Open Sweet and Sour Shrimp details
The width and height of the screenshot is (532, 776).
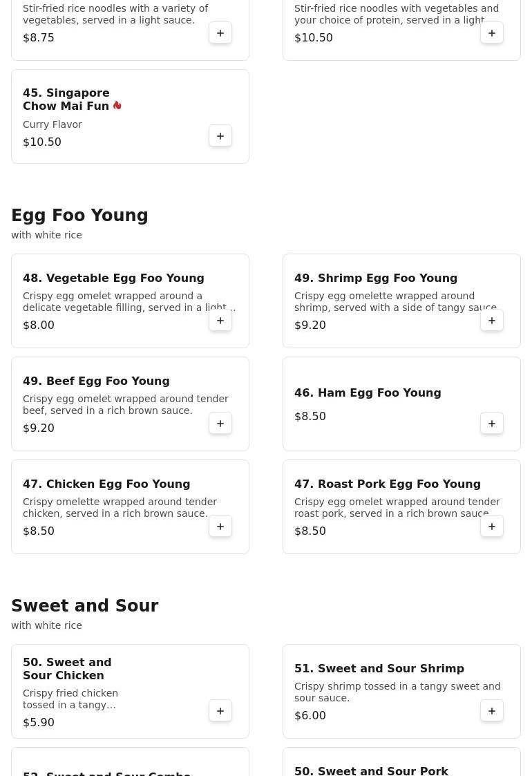401,692
